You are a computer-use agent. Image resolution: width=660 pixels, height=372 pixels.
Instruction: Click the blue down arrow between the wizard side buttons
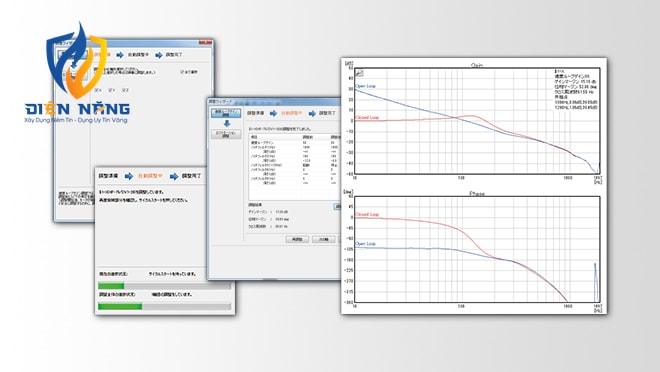[226, 123]
